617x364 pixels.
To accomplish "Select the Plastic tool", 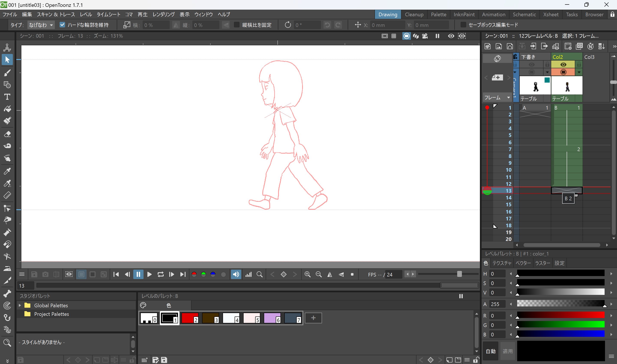I will pyautogui.click(x=7, y=330).
